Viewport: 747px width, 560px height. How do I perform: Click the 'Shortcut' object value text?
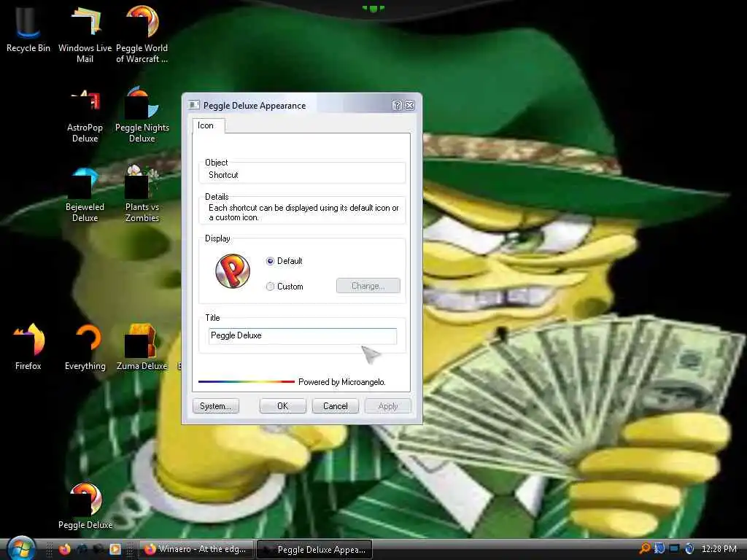(x=223, y=175)
